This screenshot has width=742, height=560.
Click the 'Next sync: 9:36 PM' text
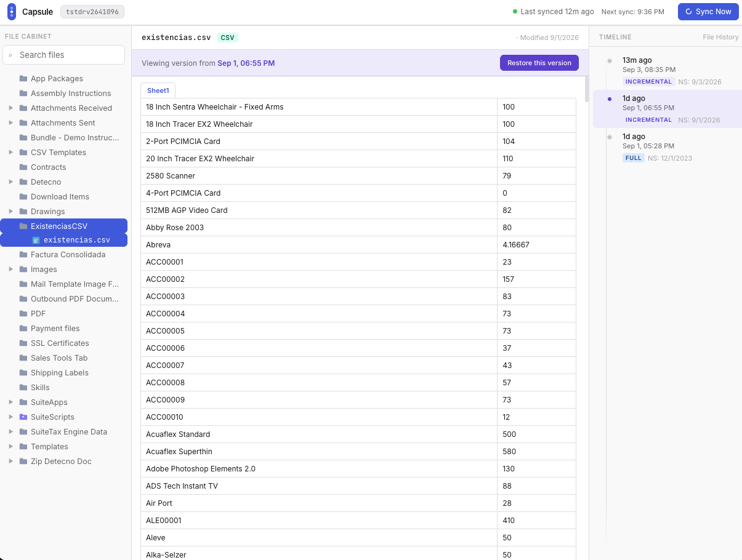tap(632, 12)
